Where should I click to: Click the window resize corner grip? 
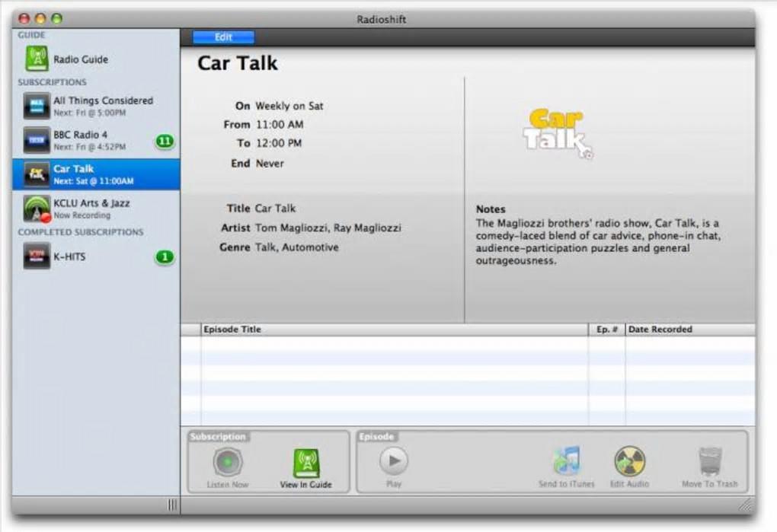coord(746,505)
